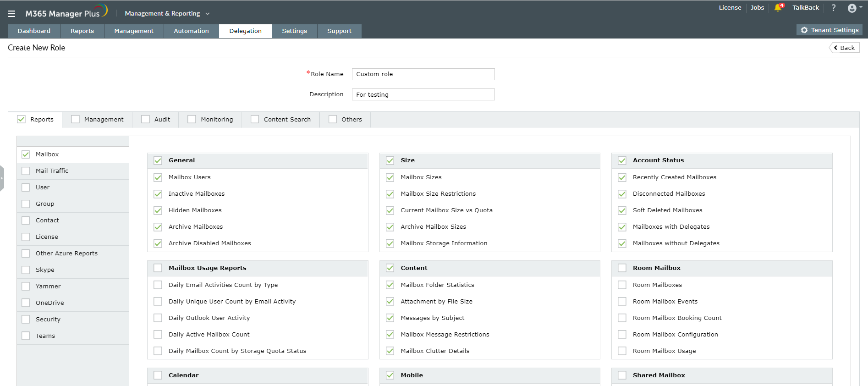Viewport: 868px width, 386px height.
Task: Tick the Management category checkbox
Action: coord(76,119)
